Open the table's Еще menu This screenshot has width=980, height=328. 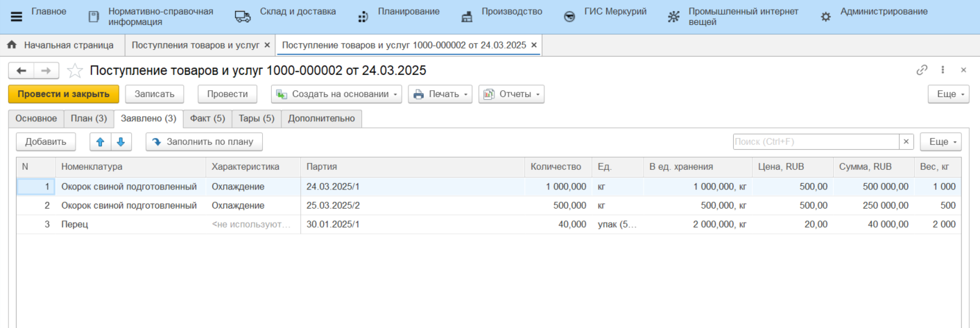[x=940, y=141]
